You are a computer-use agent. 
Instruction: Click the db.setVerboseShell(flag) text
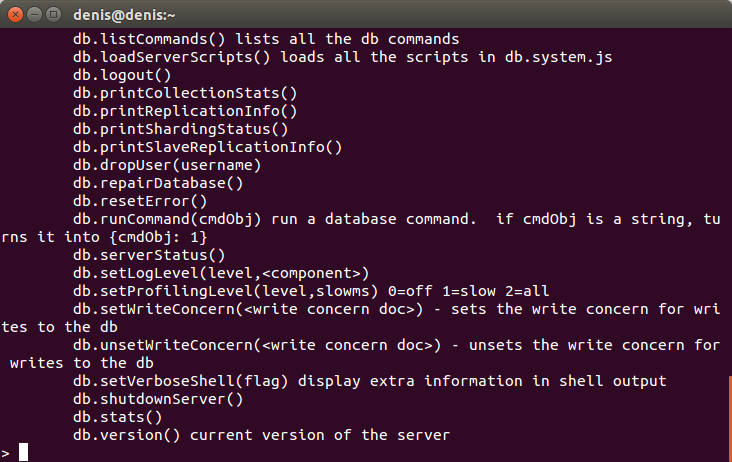180,381
